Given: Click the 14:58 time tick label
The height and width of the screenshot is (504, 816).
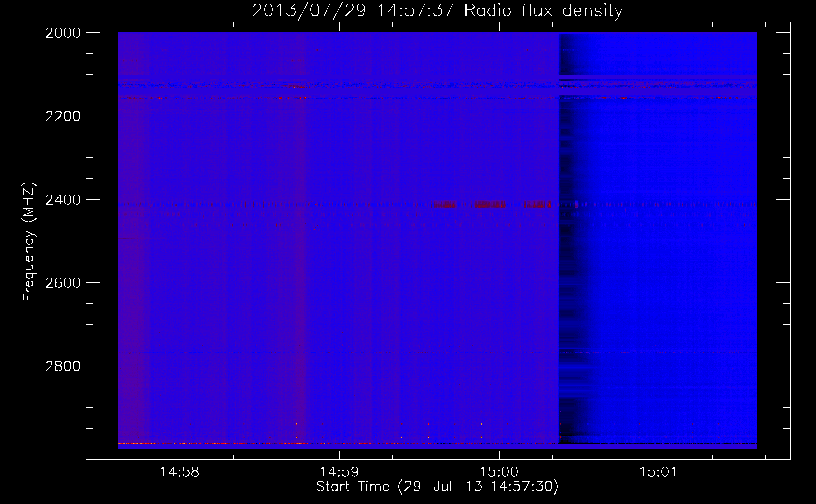Looking at the screenshot, I should [180, 472].
